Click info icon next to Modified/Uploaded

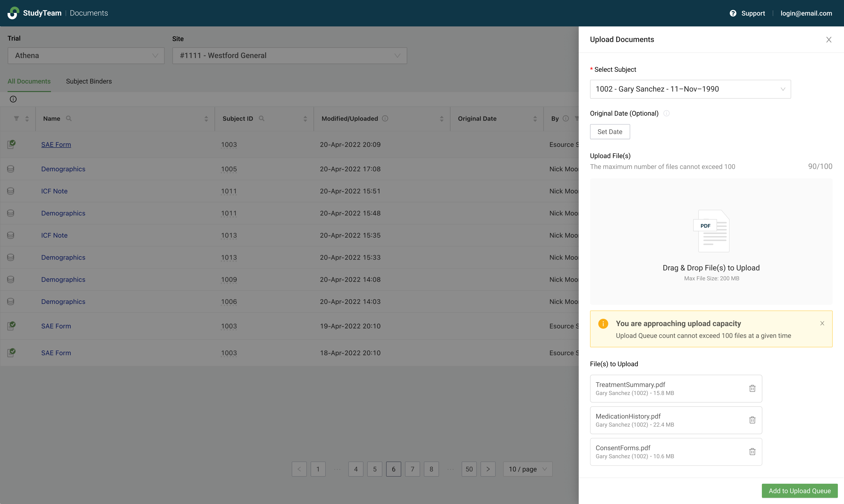385,118
